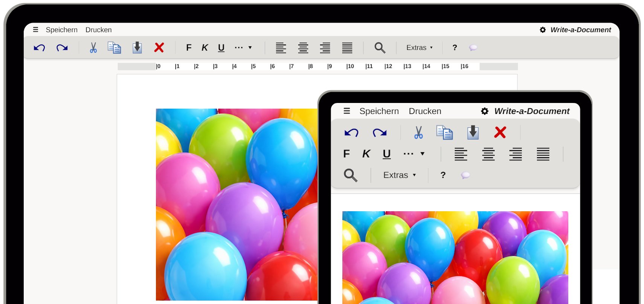Viewport: 644px width, 304px height.
Task: Center text in laptop toolbar
Action: (303, 48)
